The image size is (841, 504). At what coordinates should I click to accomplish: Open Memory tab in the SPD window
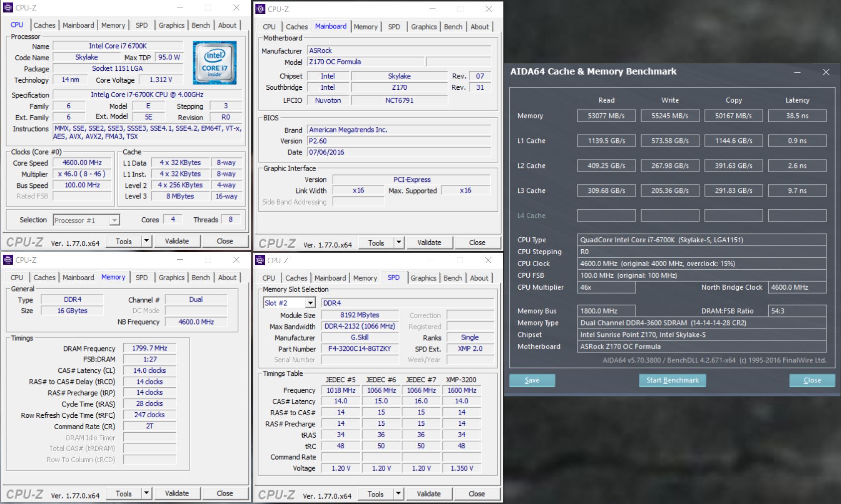click(x=365, y=278)
